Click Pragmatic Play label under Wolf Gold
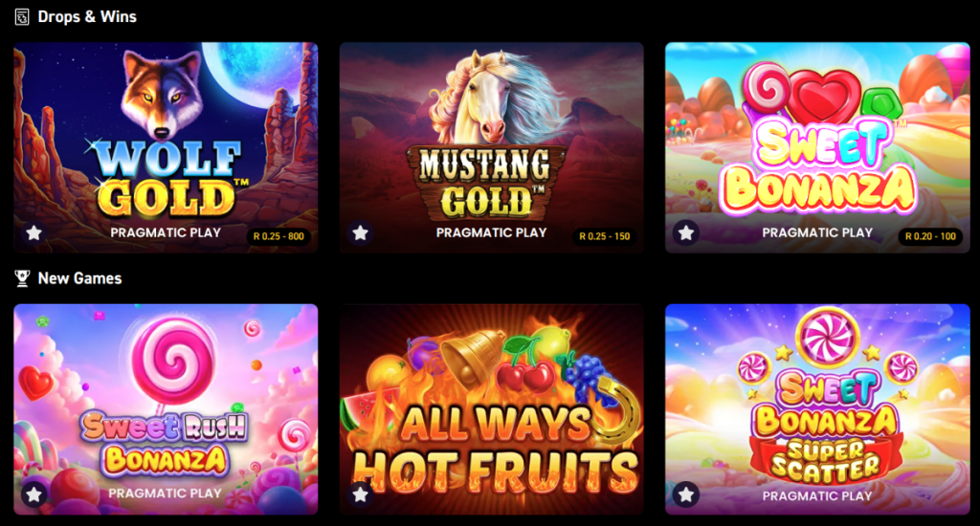The image size is (980, 526). coord(166,232)
